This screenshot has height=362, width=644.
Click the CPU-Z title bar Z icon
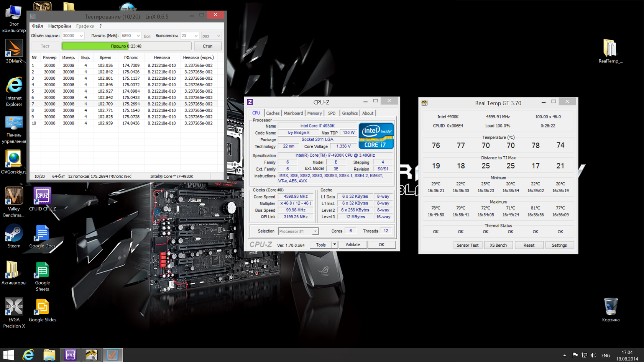(x=250, y=102)
